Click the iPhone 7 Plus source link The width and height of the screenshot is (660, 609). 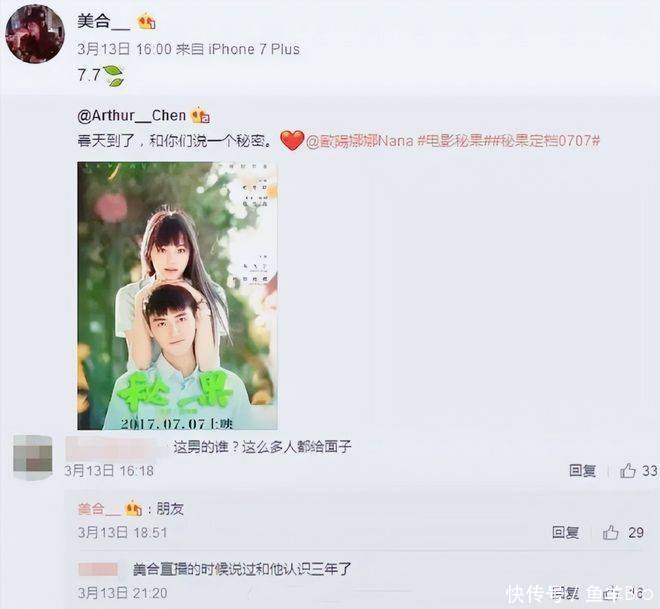254,49
